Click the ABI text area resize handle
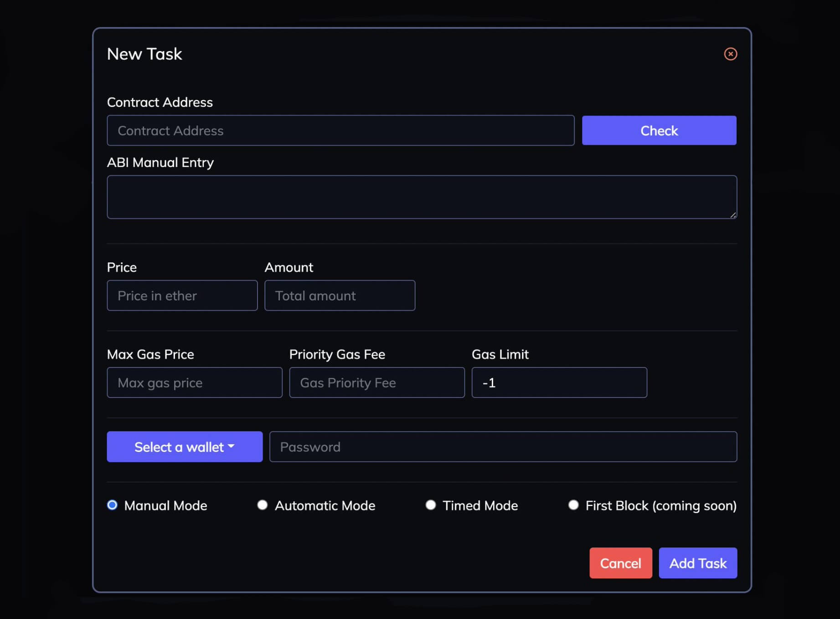The width and height of the screenshot is (840, 619). pos(732,215)
